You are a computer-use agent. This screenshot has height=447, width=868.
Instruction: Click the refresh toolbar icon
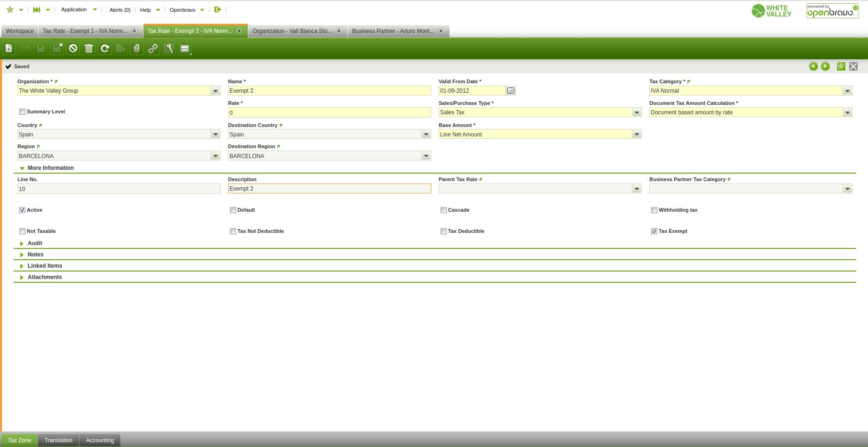tap(105, 48)
